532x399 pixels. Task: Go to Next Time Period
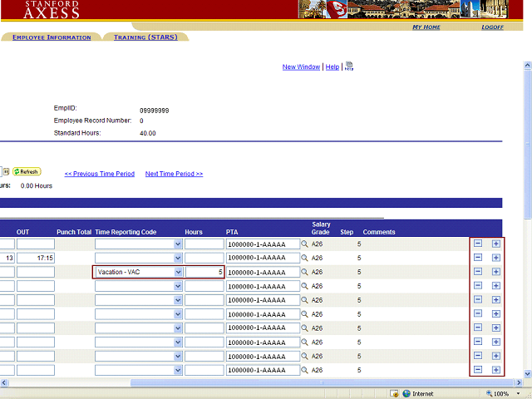(x=174, y=174)
